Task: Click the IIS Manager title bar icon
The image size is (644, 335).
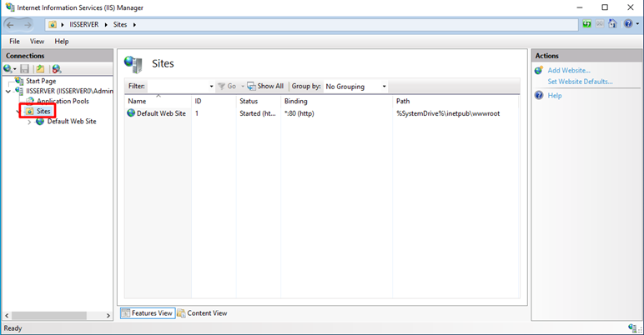Action: click(10, 7)
